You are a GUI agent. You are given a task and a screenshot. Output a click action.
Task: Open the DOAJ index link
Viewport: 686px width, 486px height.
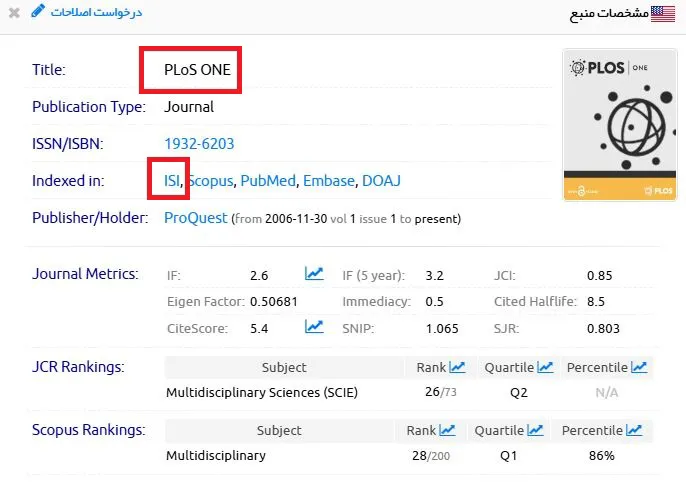(x=381, y=181)
